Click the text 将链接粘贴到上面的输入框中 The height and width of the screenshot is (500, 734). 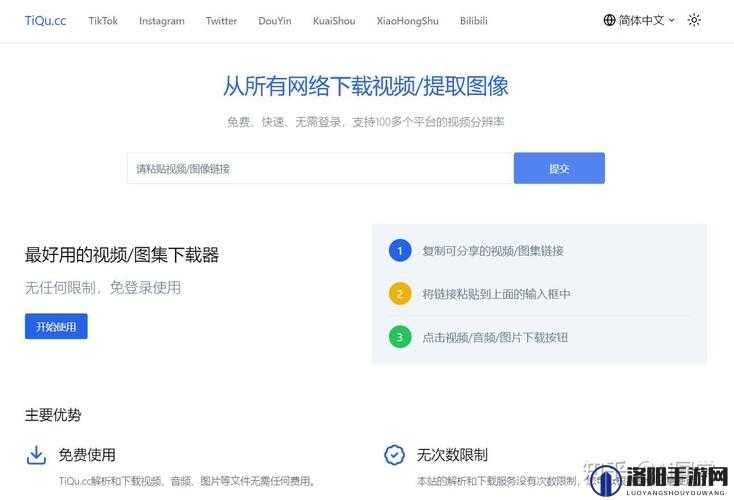[x=496, y=294]
